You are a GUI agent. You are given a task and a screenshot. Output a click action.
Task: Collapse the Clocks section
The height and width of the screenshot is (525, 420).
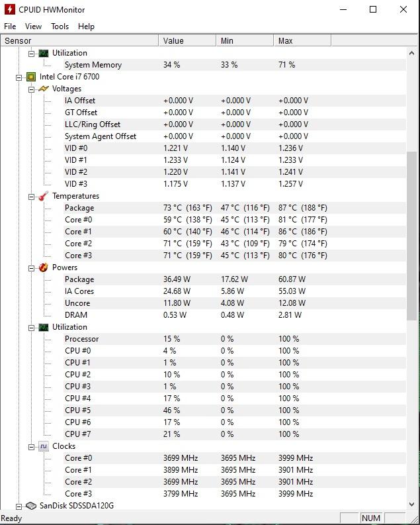[32, 447]
